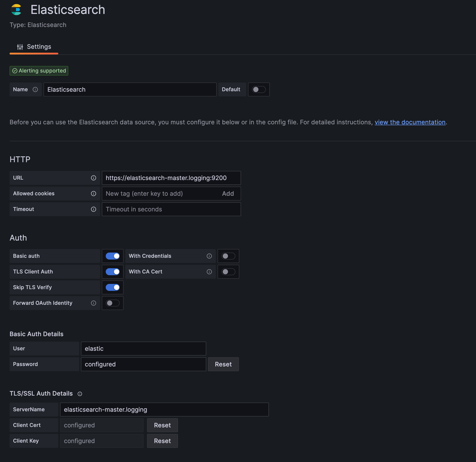The width and height of the screenshot is (476, 462).
Task: Click the Elasticsearch logo icon
Action: coord(16,10)
